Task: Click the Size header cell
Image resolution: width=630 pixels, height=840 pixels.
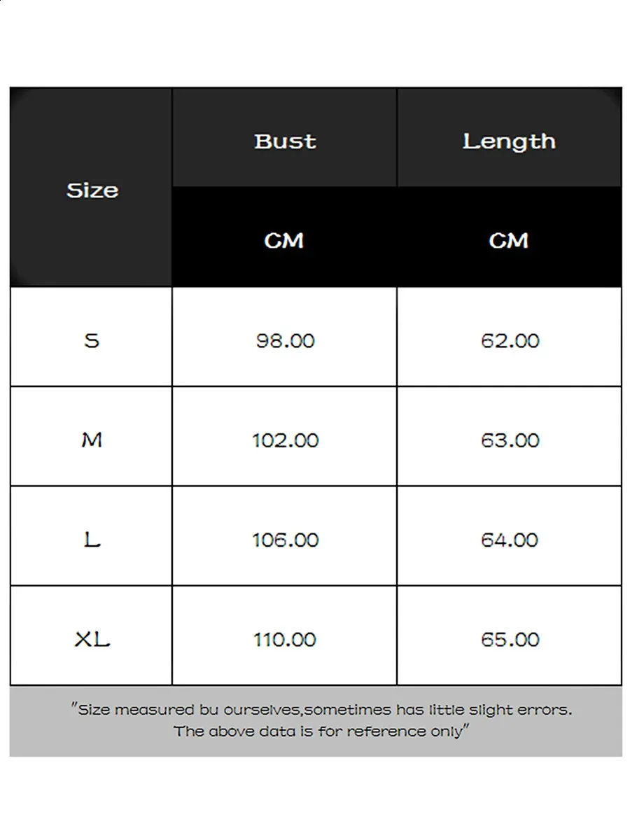Action: pyautogui.click(x=92, y=188)
